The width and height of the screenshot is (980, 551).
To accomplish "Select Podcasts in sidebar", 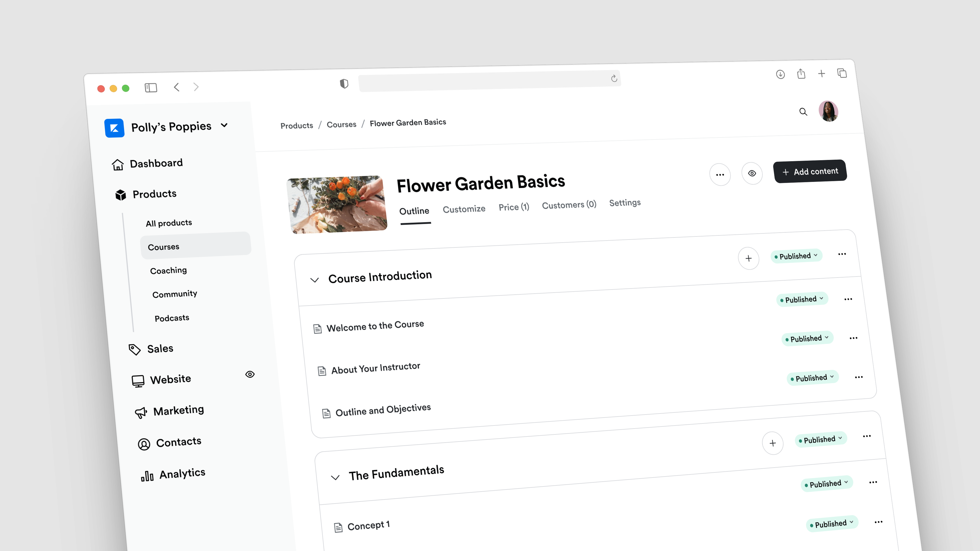I will (x=172, y=318).
